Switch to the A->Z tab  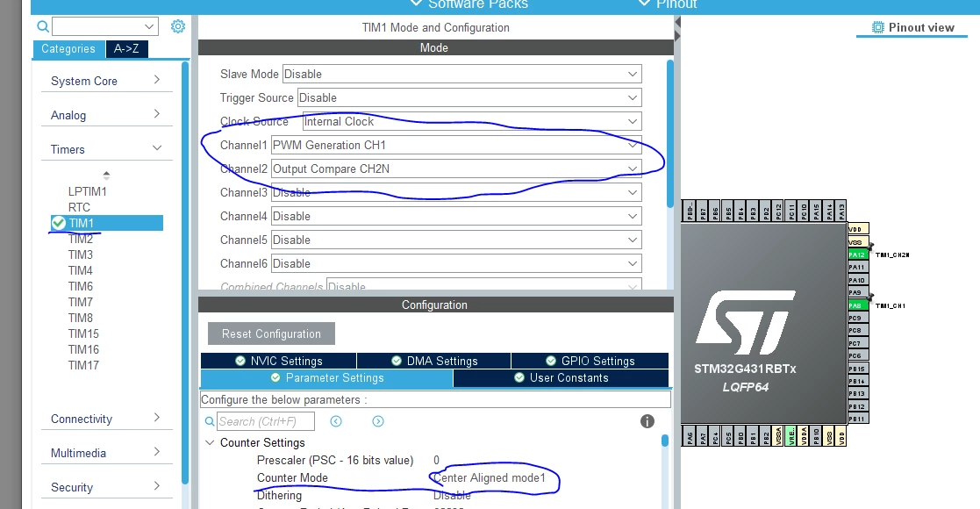[x=127, y=49]
